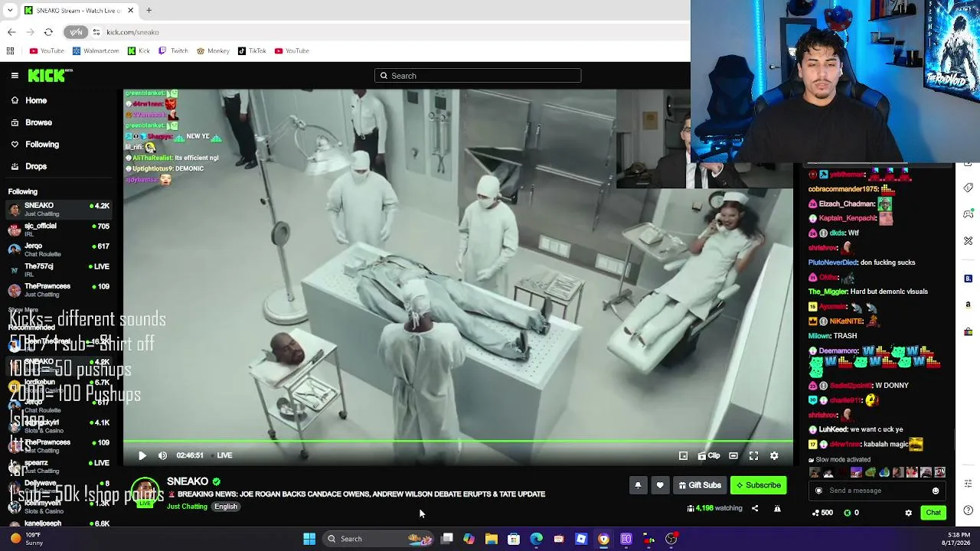Click the Send a message chat field

pos(877,491)
